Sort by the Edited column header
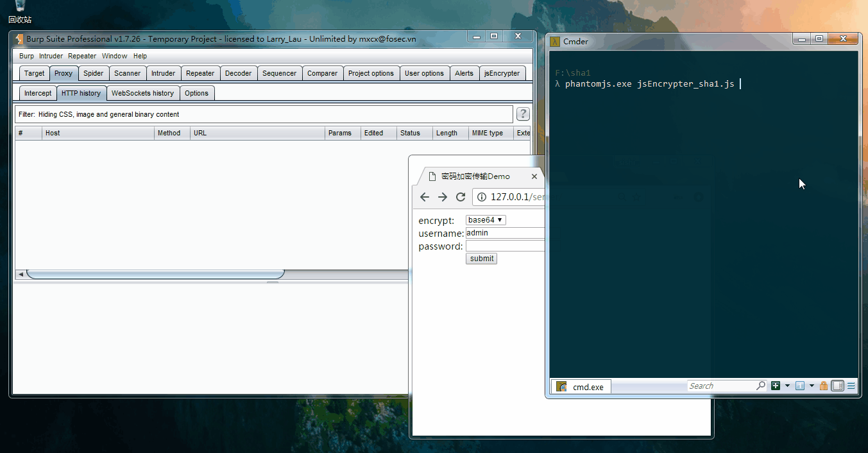 pos(379,133)
